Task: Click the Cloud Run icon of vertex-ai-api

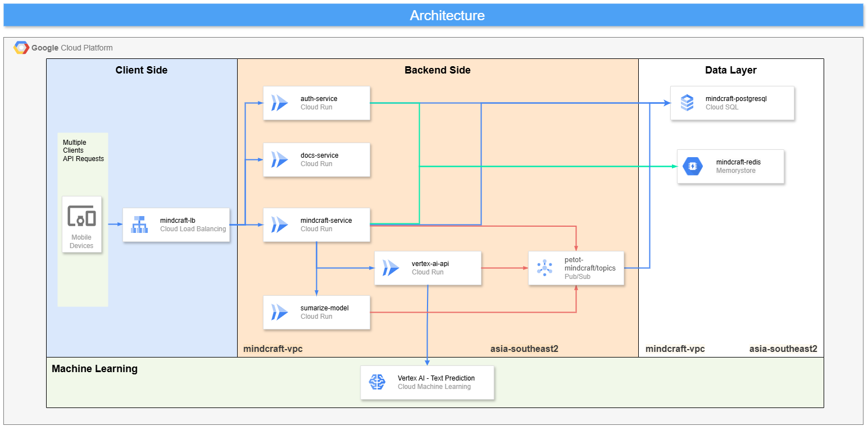Action: click(390, 268)
